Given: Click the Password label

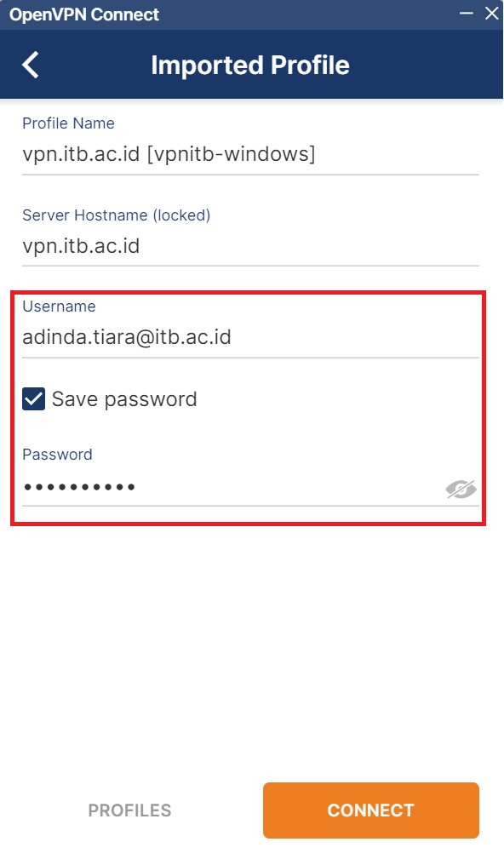Looking at the screenshot, I should (58, 454).
